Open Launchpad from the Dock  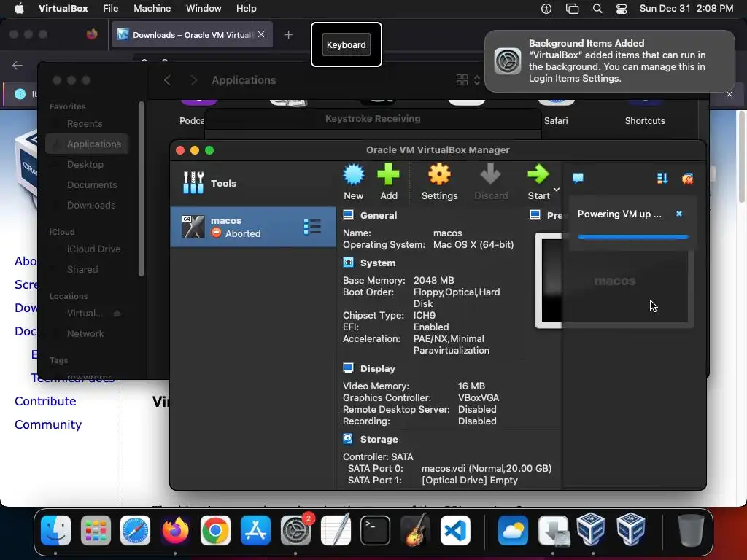coord(96,530)
